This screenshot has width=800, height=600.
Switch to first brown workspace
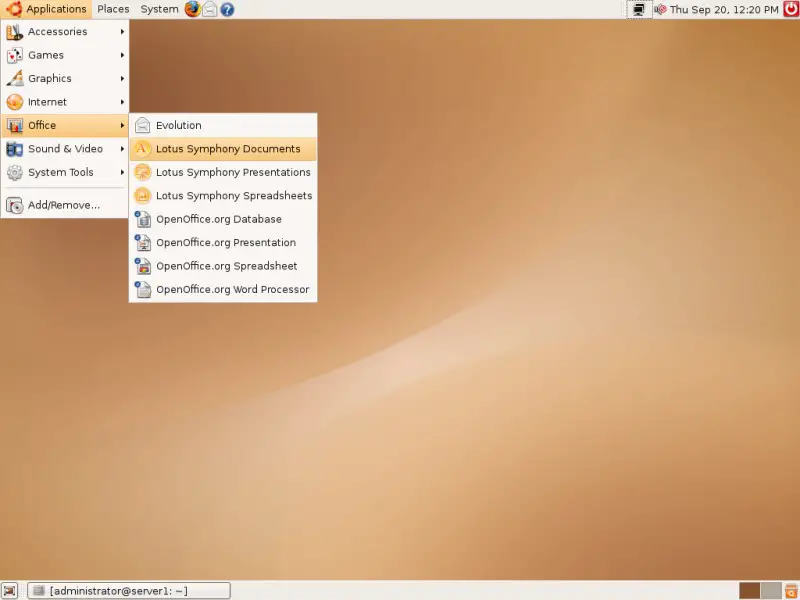tap(749, 591)
